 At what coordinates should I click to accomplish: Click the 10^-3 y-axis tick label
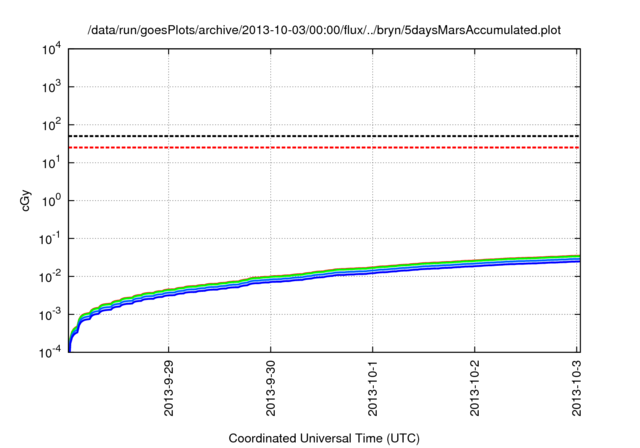coord(49,315)
